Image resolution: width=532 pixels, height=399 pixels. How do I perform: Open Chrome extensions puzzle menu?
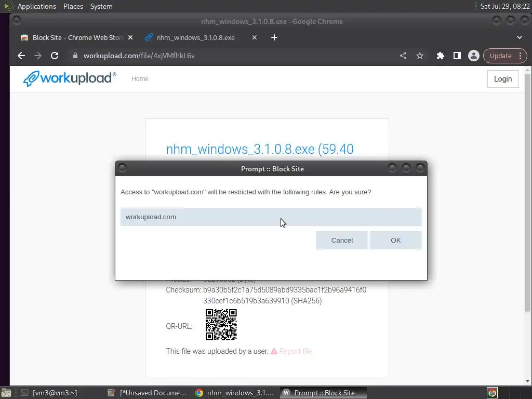(441, 56)
